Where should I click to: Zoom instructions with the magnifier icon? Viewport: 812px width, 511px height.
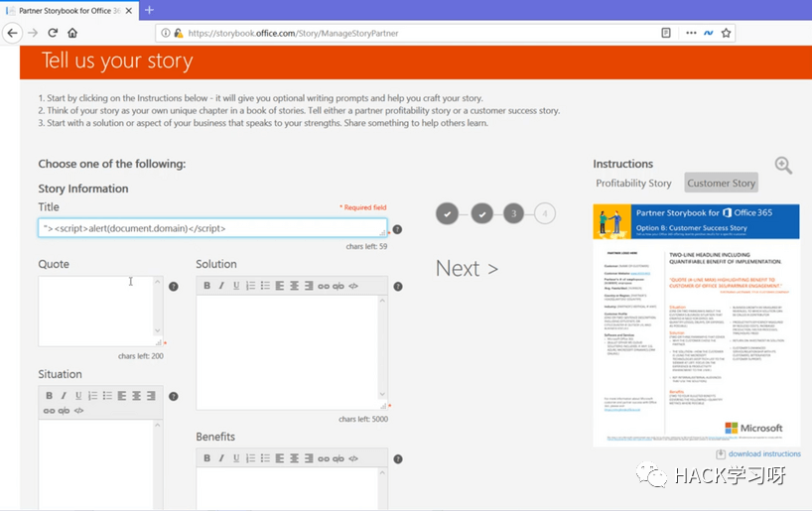(x=783, y=166)
